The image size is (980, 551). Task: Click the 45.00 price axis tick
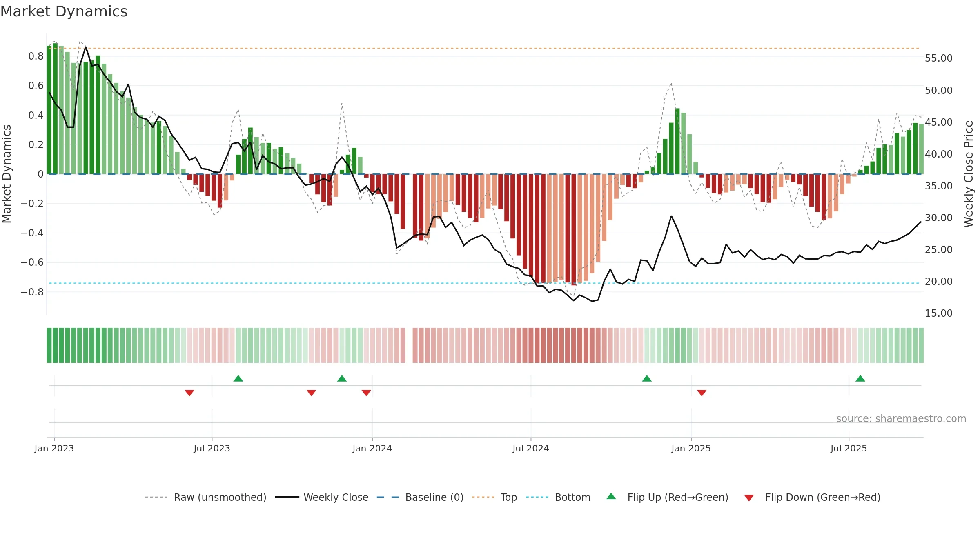pyautogui.click(x=939, y=122)
